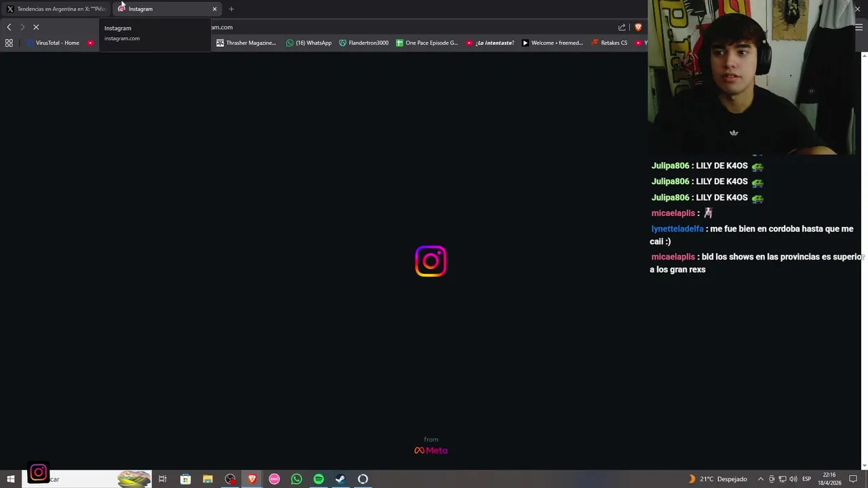Open network settings tray icon
Viewport: 868px width, 488px height.
point(782,479)
